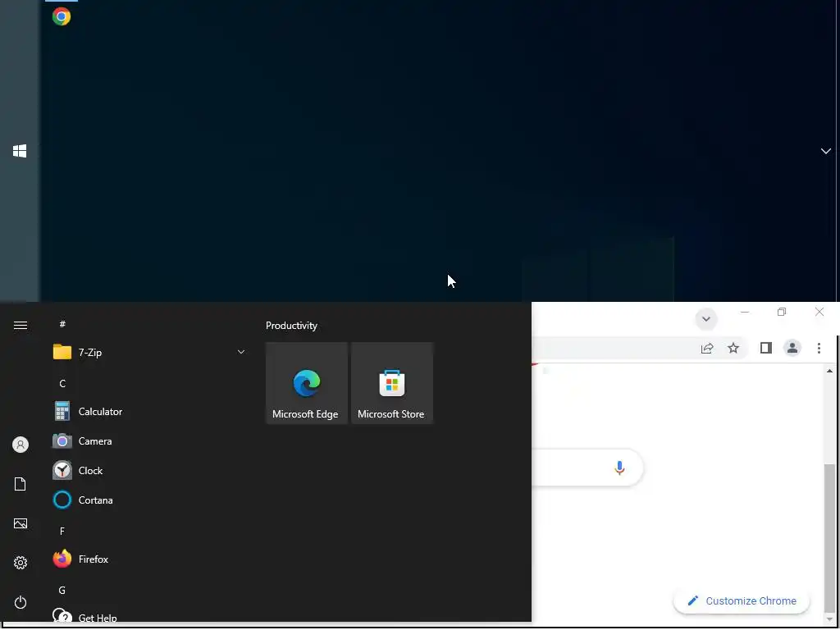The width and height of the screenshot is (840, 630).
Task: Open Pictures from Start menu sidebar
Action: coord(21,523)
